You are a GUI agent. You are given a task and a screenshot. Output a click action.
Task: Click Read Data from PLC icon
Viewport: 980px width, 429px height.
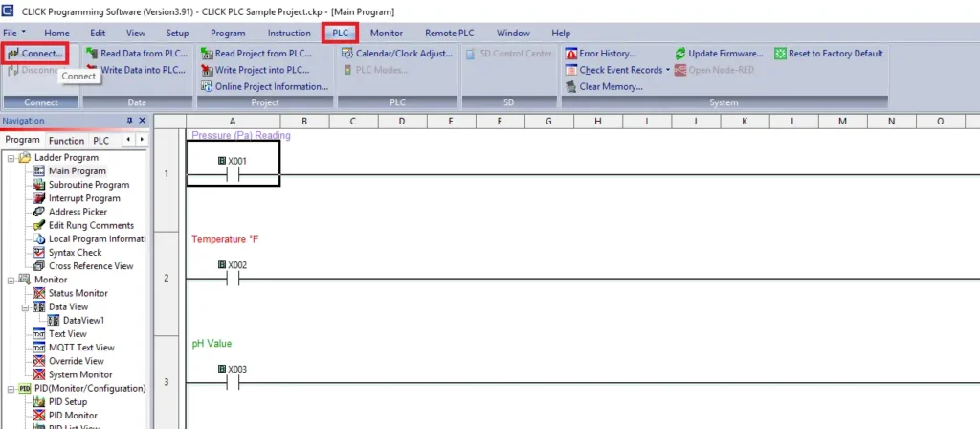[x=93, y=54]
